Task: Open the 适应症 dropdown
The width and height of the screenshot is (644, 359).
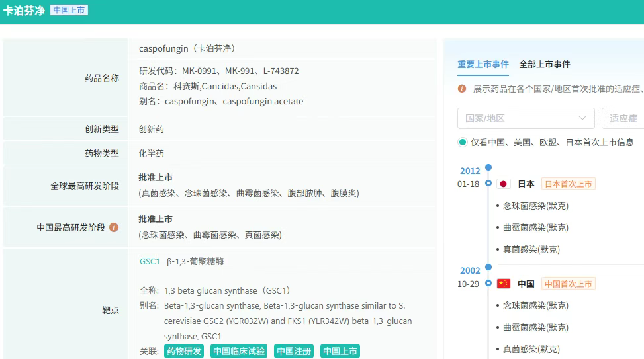Action: click(x=623, y=118)
